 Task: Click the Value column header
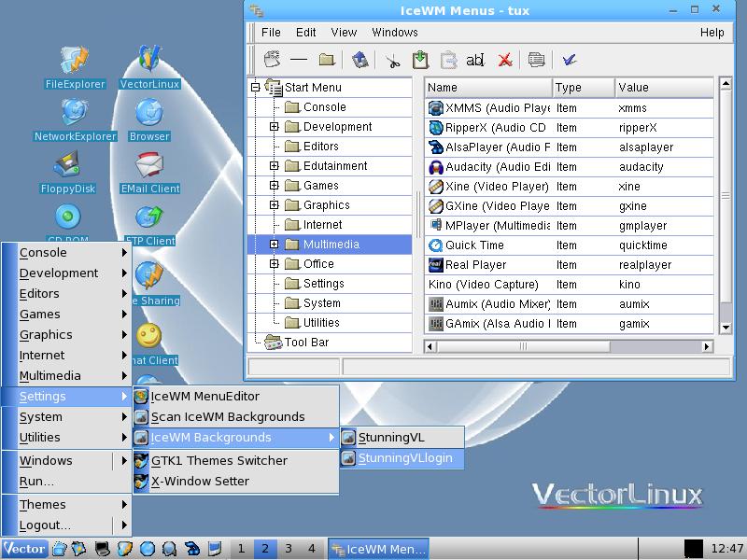coord(663,88)
